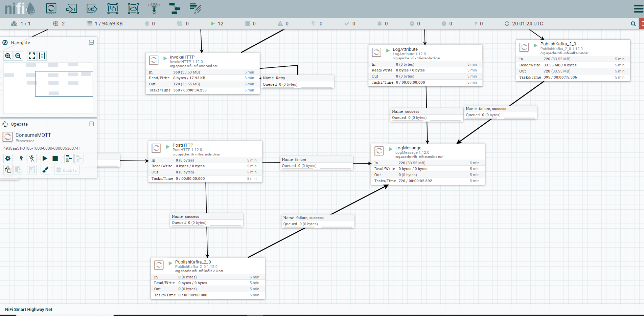Open the global hamburger menu
The width and height of the screenshot is (644, 316).
(639, 8)
